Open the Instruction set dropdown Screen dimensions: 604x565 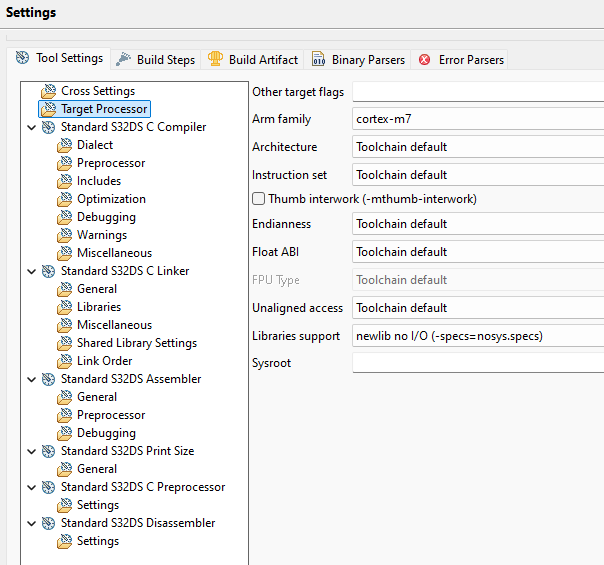(478, 175)
